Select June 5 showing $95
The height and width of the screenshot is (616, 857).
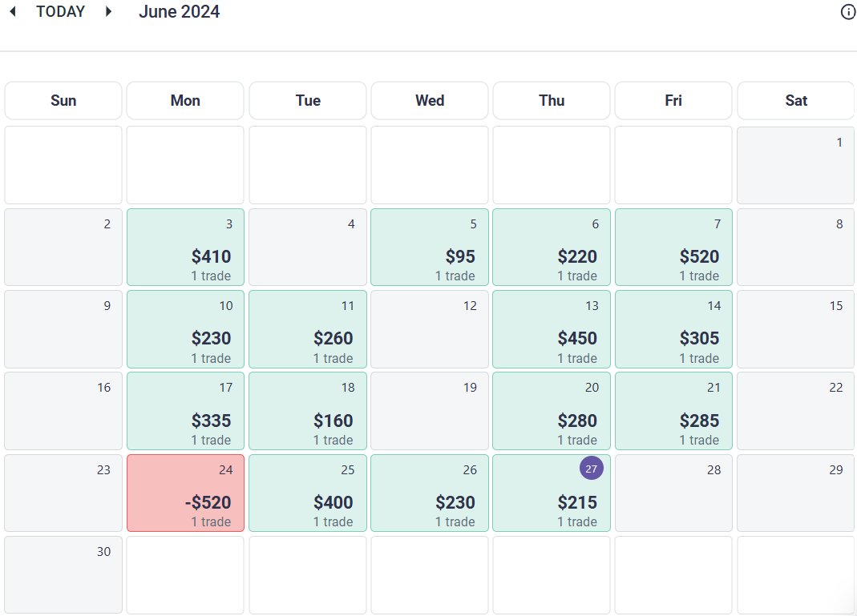point(429,247)
